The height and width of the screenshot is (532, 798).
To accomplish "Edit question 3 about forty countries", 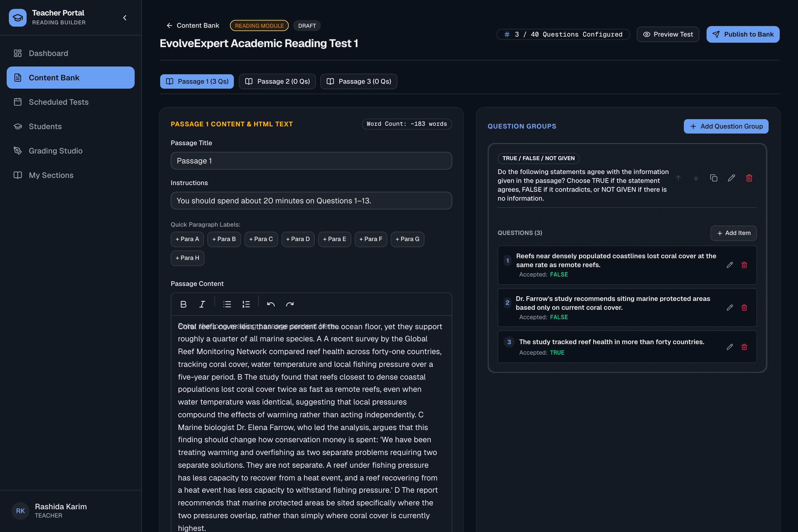I will (730, 347).
